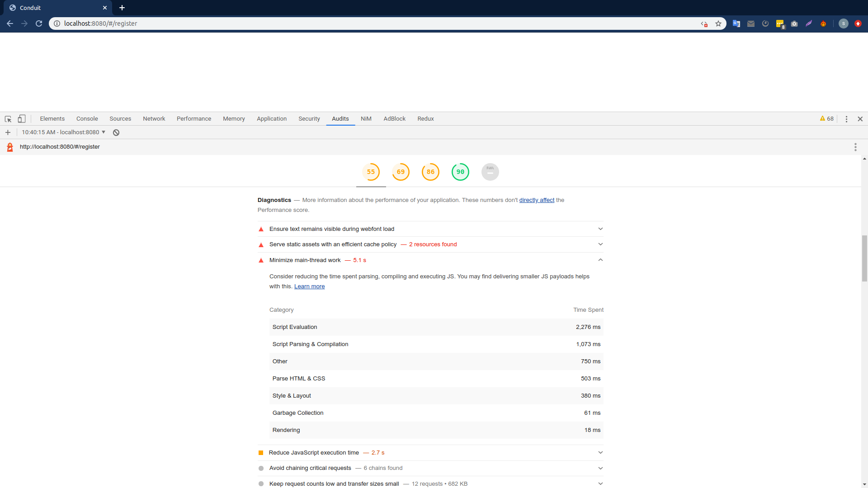Open the Network panel

point(154,118)
